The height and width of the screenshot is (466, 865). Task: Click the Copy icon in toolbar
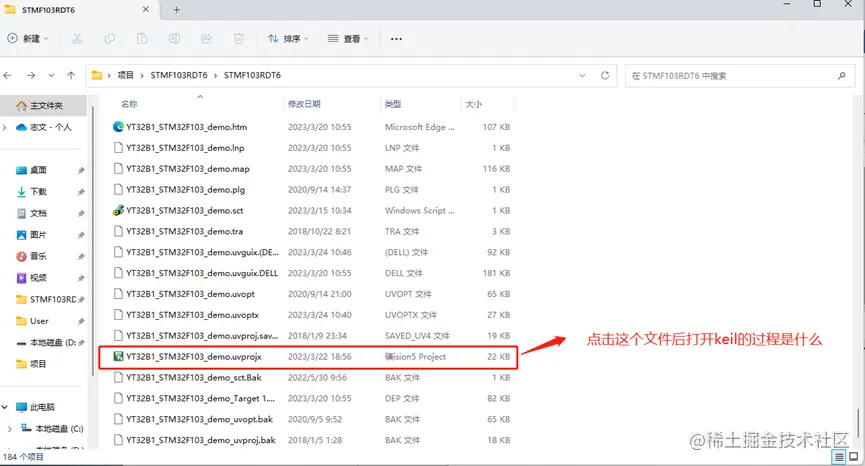point(109,39)
